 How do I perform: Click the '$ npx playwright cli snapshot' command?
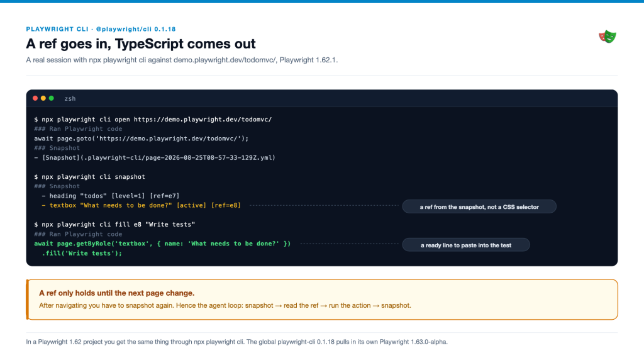click(x=89, y=177)
